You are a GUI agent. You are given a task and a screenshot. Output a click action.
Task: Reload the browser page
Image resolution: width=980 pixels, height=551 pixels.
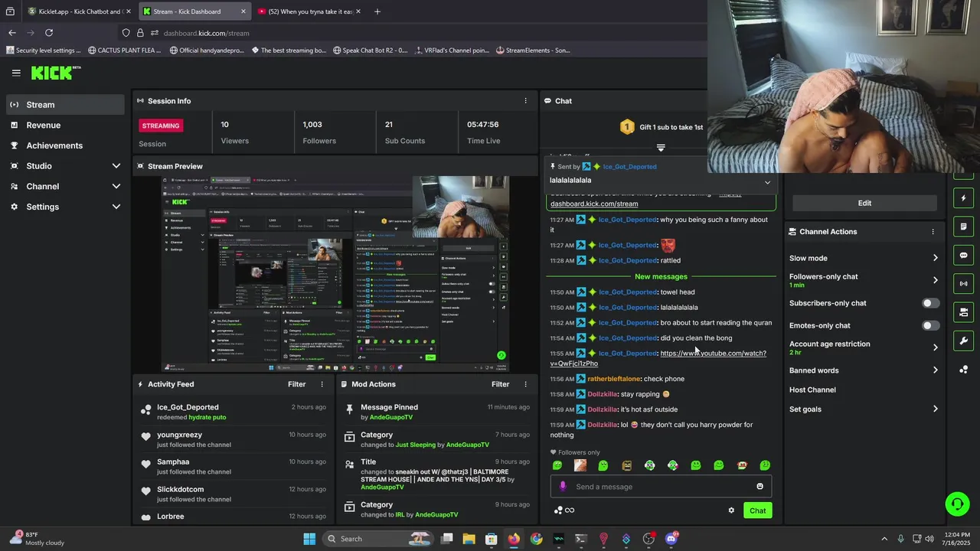pyautogui.click(x=49, y=33)
